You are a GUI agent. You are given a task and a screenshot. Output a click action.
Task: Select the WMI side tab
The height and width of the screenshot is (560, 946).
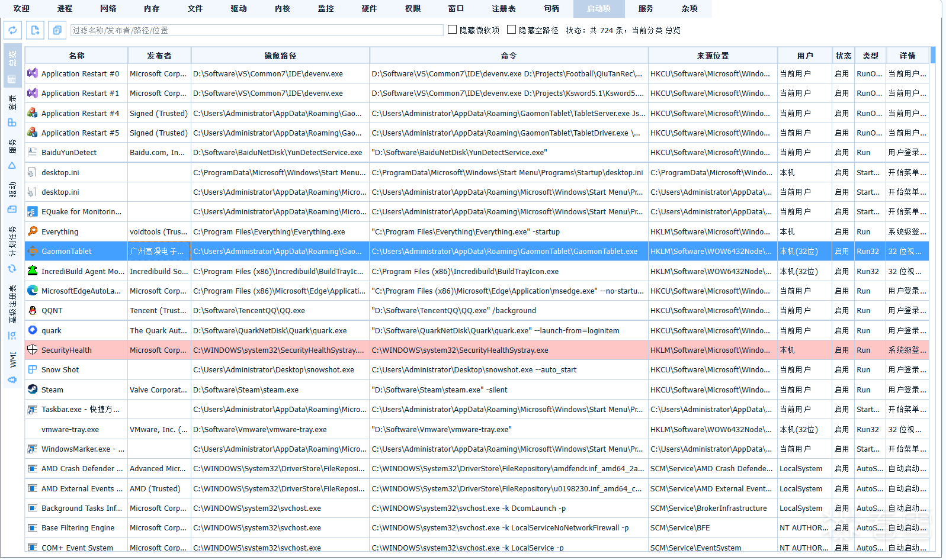(x=12, y=366)
